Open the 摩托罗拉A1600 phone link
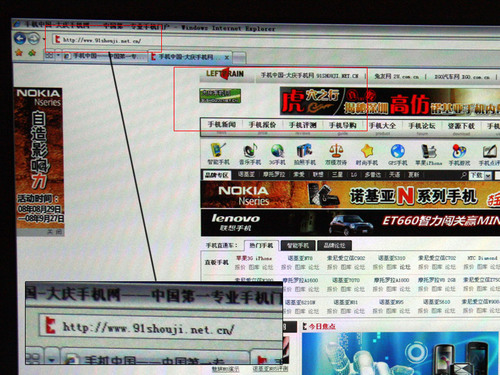This screenshot has width=500, height=375. pyautogui.click(x=300, y=280)
